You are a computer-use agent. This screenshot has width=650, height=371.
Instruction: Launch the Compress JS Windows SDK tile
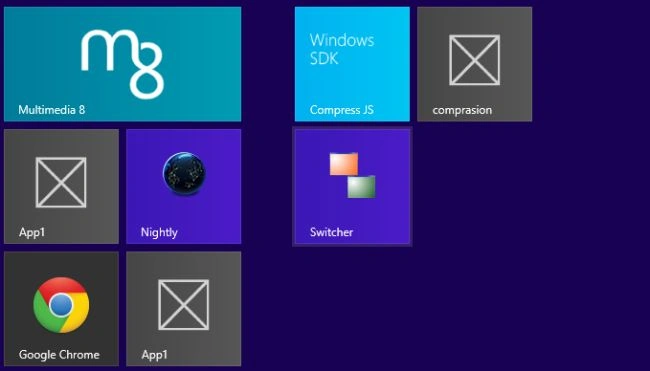coord(352,64)
